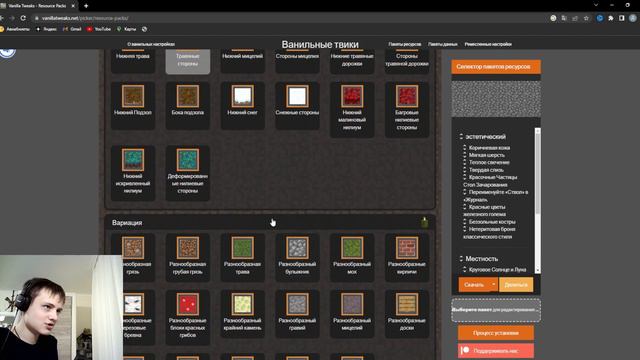This screenshot has height=360, width=640.
Task: Click the Поддержите нас Patreon button
Action: (496, 351)
